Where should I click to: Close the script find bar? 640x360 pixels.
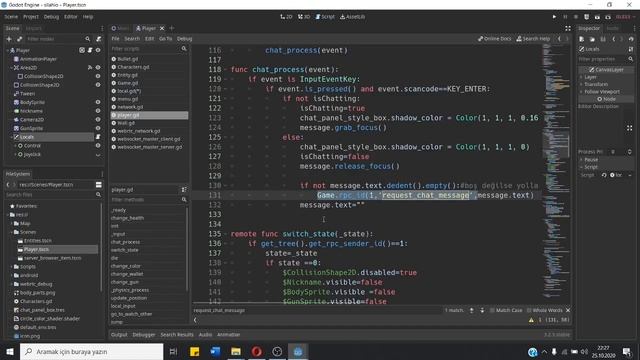tap(568, 310)
